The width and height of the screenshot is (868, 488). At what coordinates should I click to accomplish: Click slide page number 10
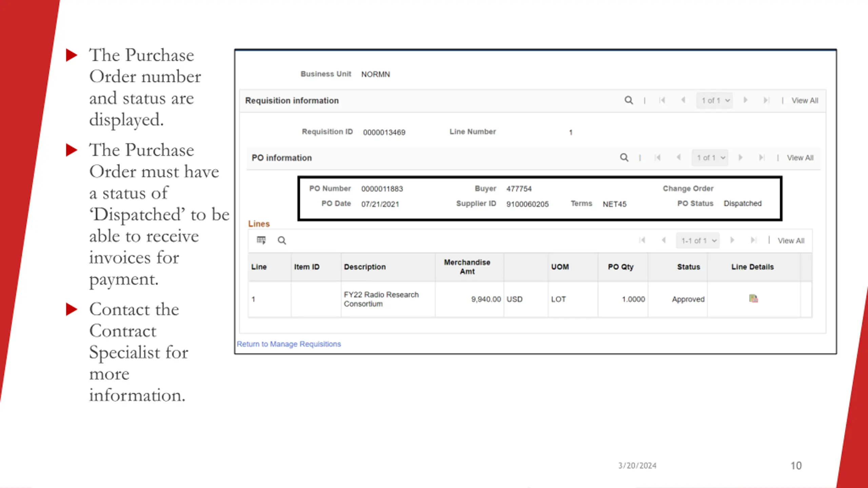[x=796, y=466]
